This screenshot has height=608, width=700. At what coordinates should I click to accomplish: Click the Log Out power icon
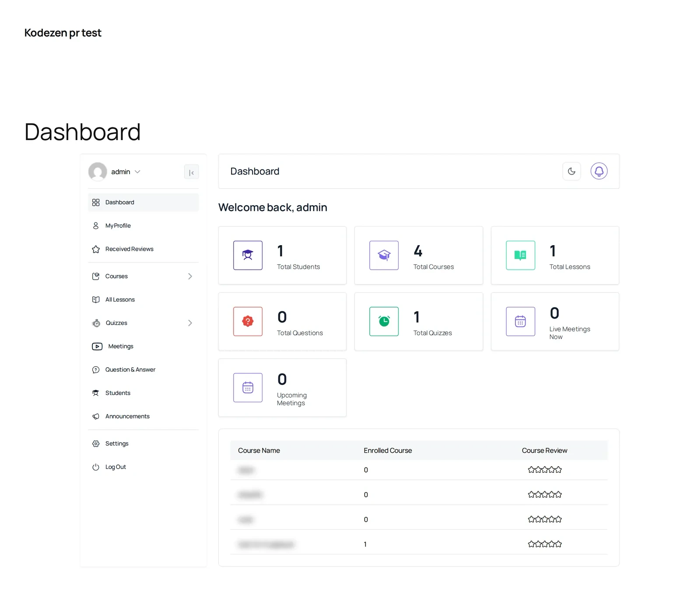tap(96, 467)
